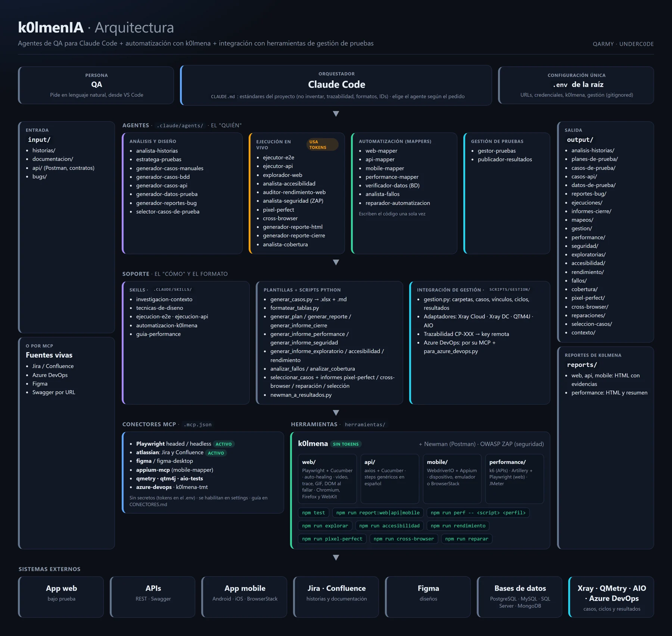
Task: Click "+ Newman (Postman) · OWASP ZAP (seguridad)" text
Action: pyautogui.click(x=481, y=444)
